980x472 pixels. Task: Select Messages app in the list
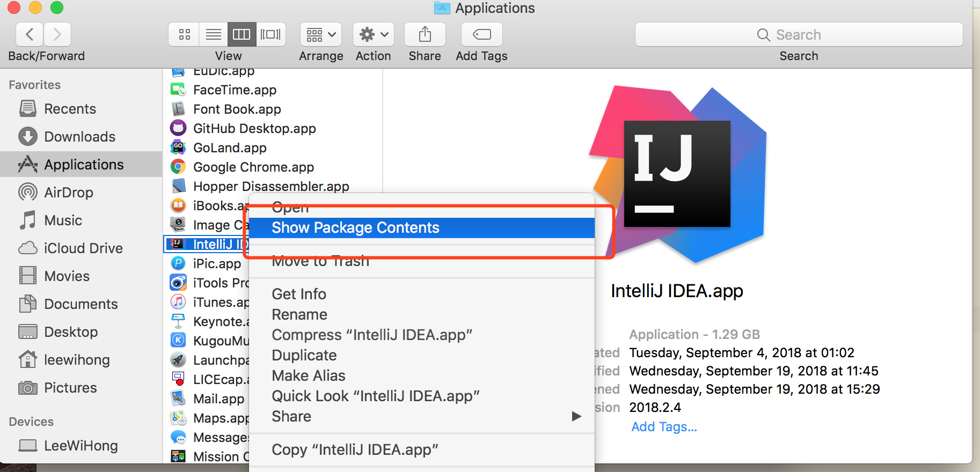(x=207, y=438)
